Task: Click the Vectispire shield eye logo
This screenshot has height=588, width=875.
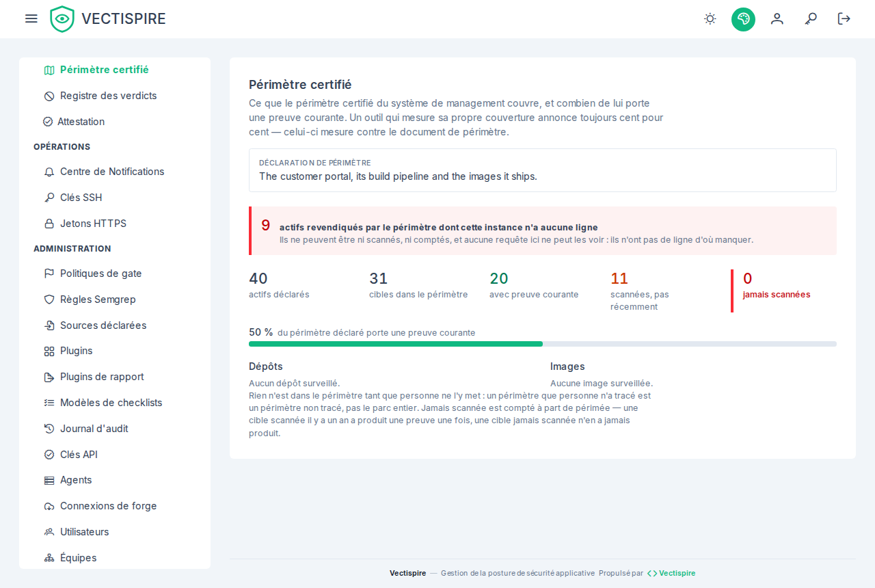Action: coord(62,19)
